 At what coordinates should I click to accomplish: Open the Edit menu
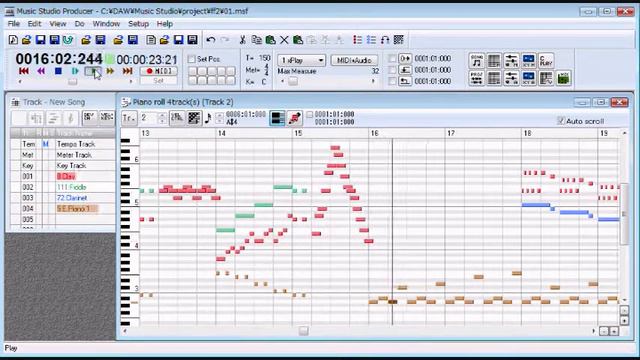(34, 24)
